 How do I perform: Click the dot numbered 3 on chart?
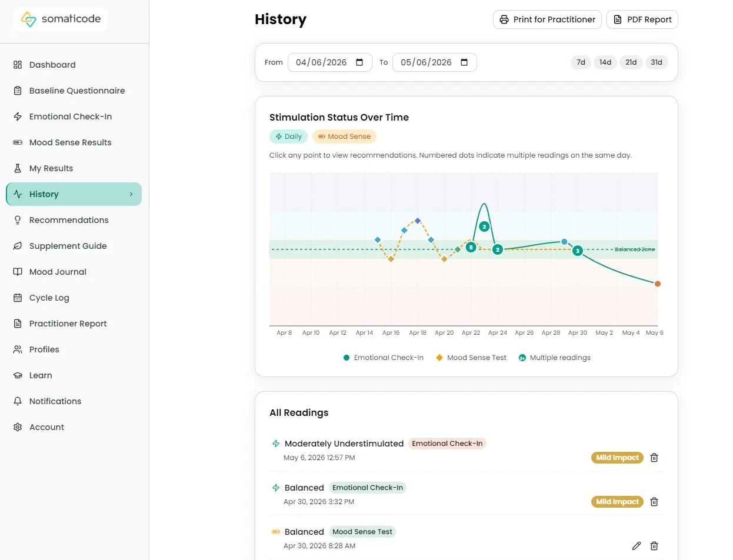click(578, 251)
